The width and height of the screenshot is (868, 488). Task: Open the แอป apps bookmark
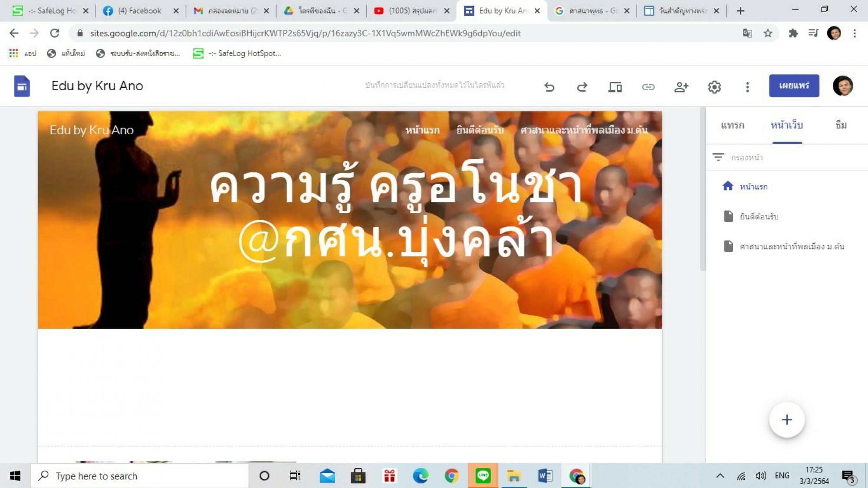point(23,53)
